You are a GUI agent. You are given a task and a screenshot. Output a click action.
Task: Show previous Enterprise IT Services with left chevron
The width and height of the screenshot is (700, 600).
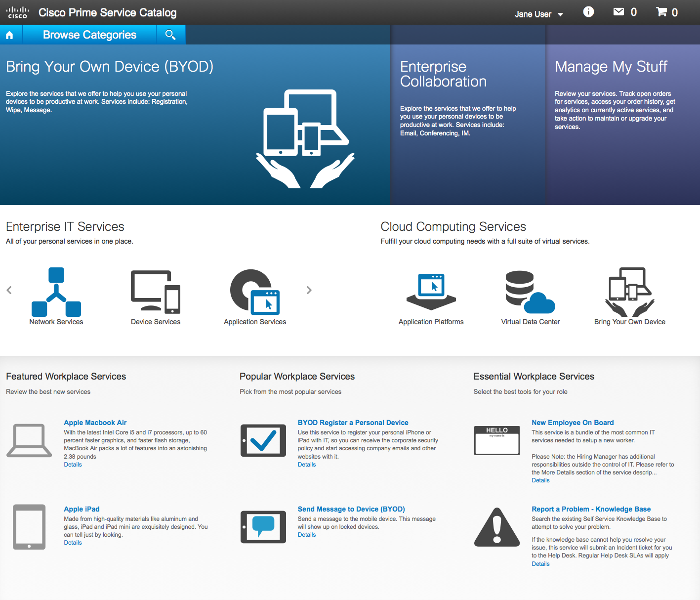(x=9, y=290)
